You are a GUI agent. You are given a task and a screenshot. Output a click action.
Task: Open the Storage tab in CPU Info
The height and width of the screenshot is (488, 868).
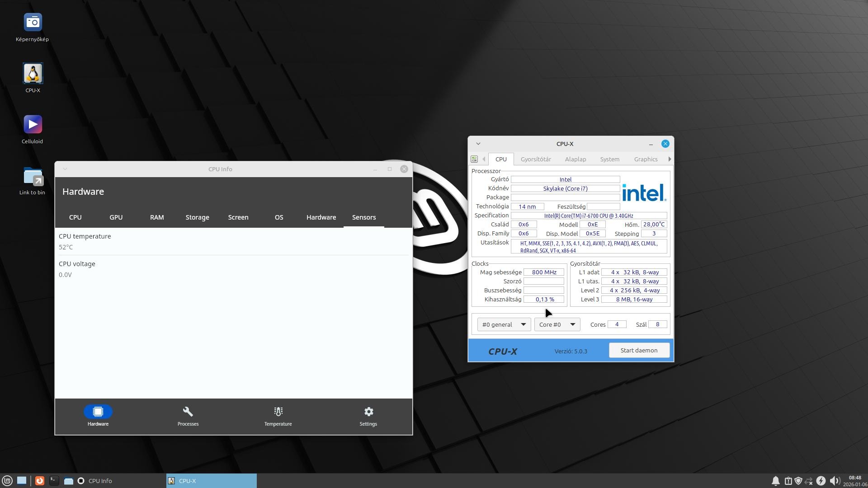[x=197, y=217]
